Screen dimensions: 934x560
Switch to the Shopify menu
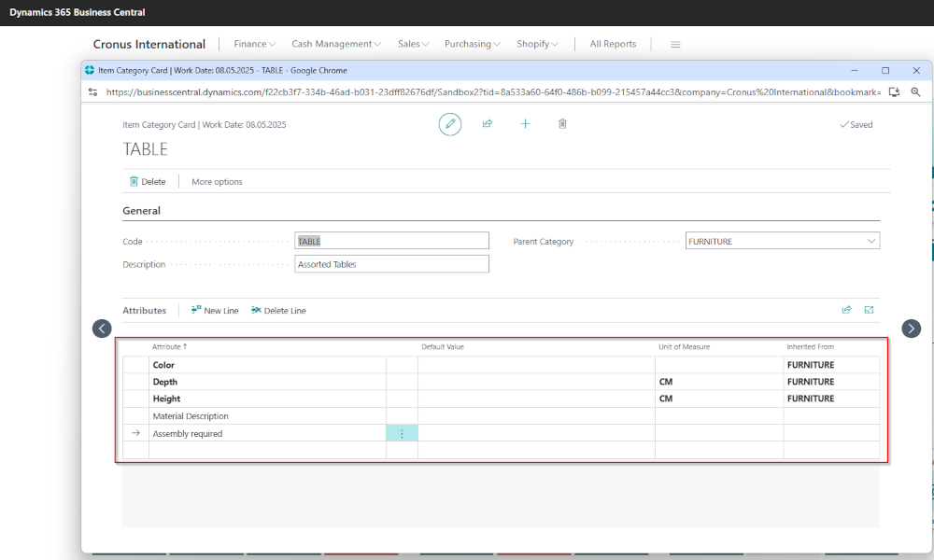537,43
